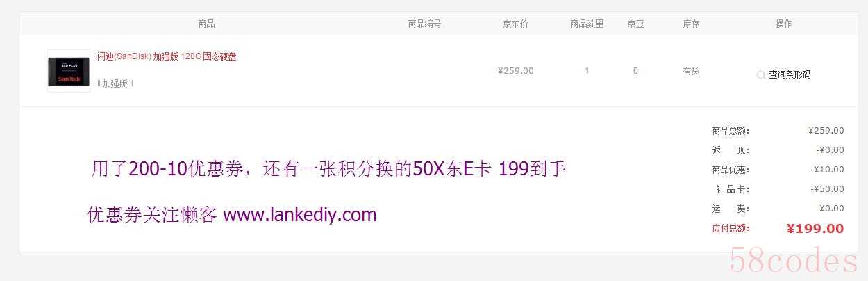The width and height of the screenshot is (868, 281).
Task: Click the 库存 column header
Action: point(691,24)
